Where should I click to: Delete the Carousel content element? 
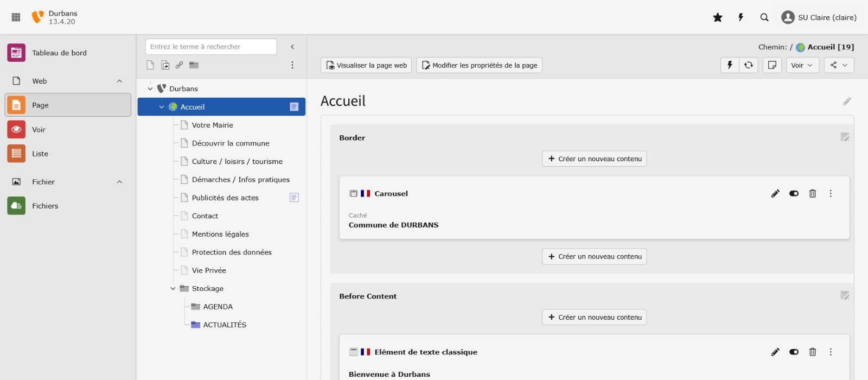(x=812, y=193)
